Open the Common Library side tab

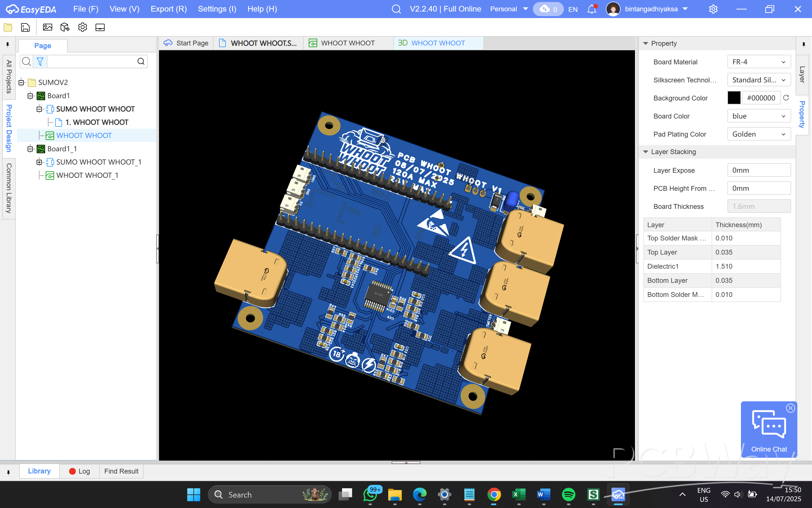9,189
